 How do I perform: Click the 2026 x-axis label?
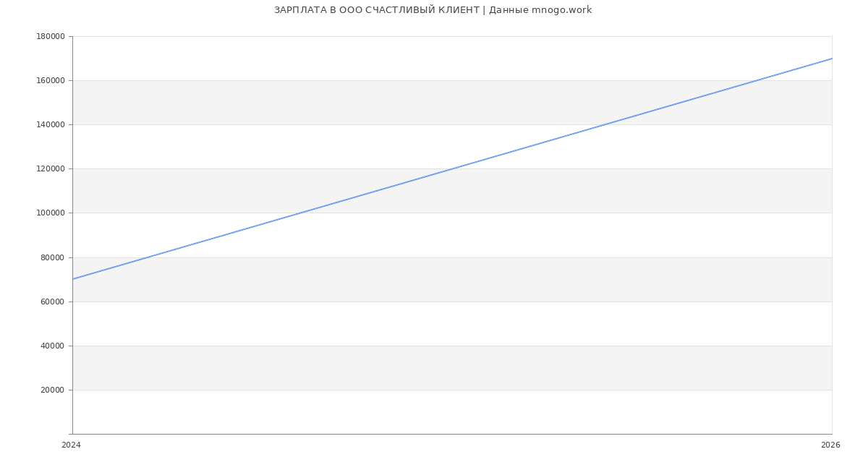click(x=830, y=445)
